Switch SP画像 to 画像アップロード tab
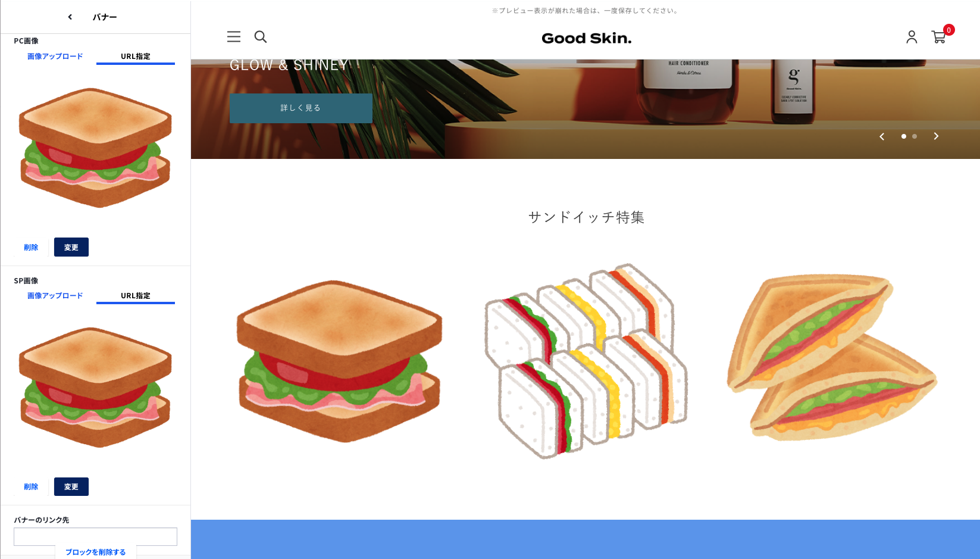980x559 pixels. pos(55,296)
